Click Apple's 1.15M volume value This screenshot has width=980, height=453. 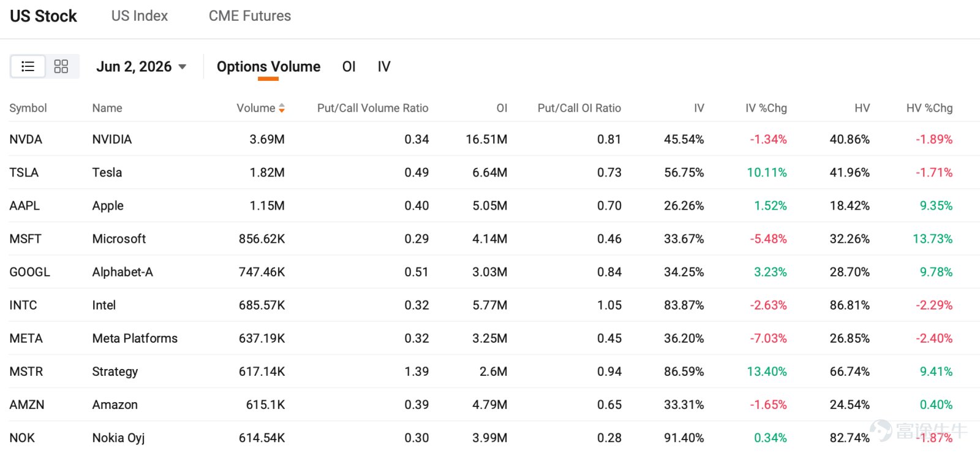[267, 205]
